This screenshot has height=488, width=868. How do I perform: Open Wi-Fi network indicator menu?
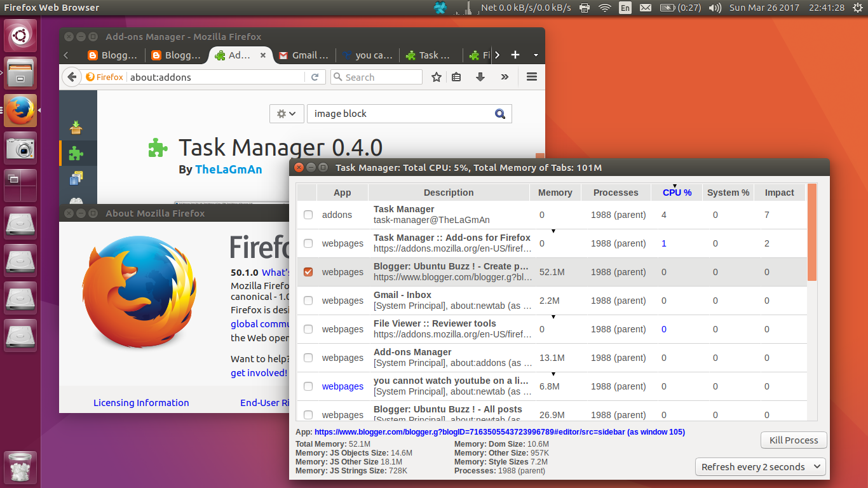click(605, 8)
